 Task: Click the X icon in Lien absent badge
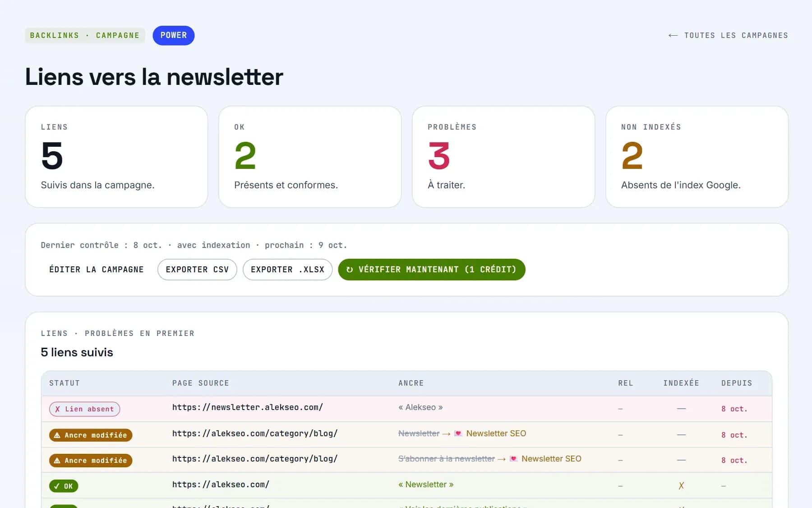pyautogui.click(x=57, y=409)
